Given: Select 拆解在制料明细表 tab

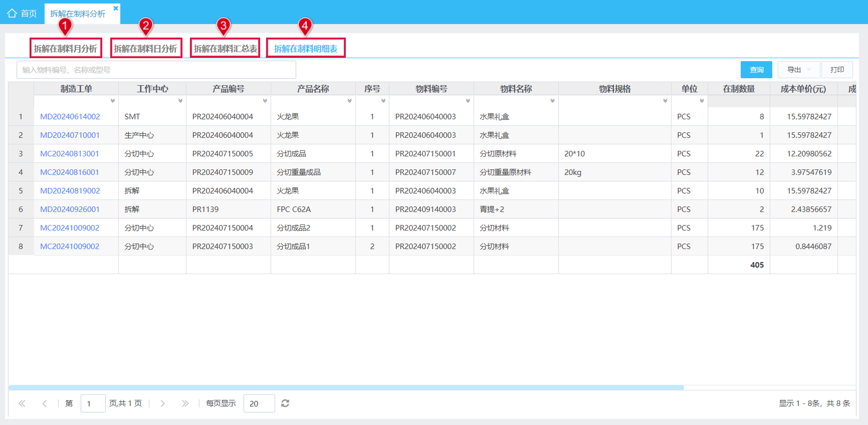Looking at the screenshot, I should pos(306,48).
